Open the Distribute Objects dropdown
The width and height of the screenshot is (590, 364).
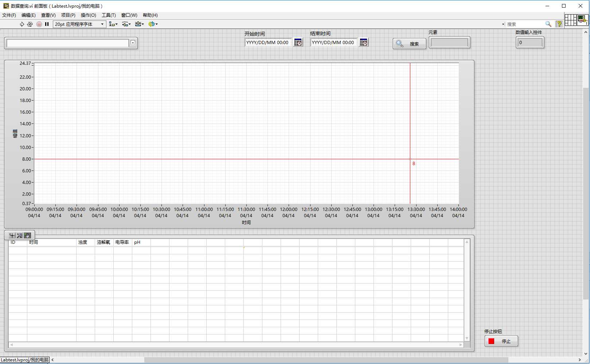tap(126, 24)
